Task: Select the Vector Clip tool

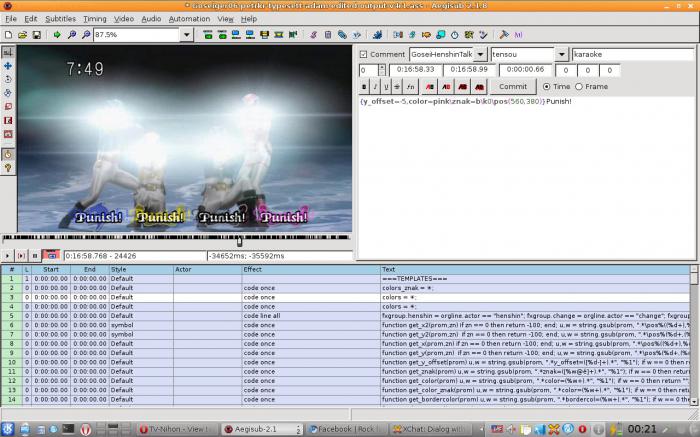Action: [x=8, y=134]
